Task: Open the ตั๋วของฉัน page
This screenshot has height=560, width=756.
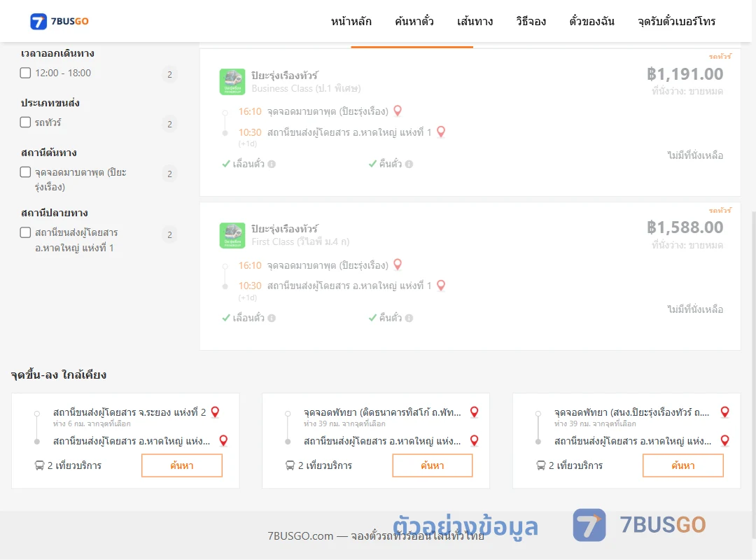Action: pyautogui.click(x=591, y=21)
